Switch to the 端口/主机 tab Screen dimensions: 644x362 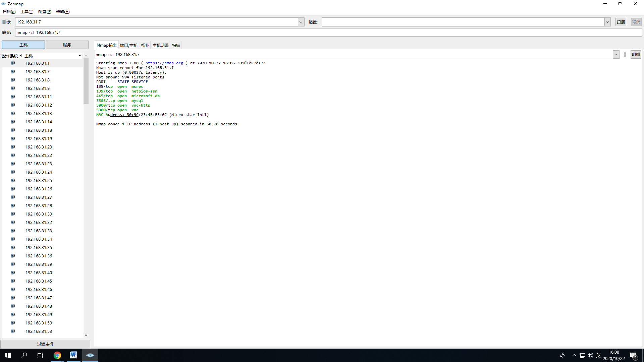129,45
